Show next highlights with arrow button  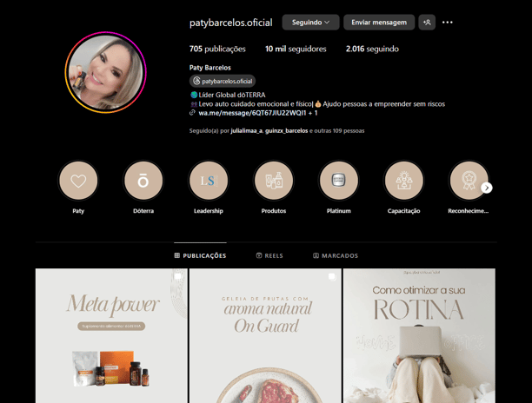point(487,188)
